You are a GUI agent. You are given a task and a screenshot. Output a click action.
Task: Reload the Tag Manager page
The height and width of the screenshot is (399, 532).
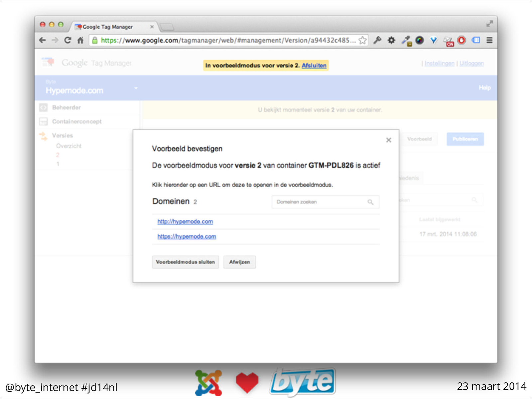pos(68,40)
